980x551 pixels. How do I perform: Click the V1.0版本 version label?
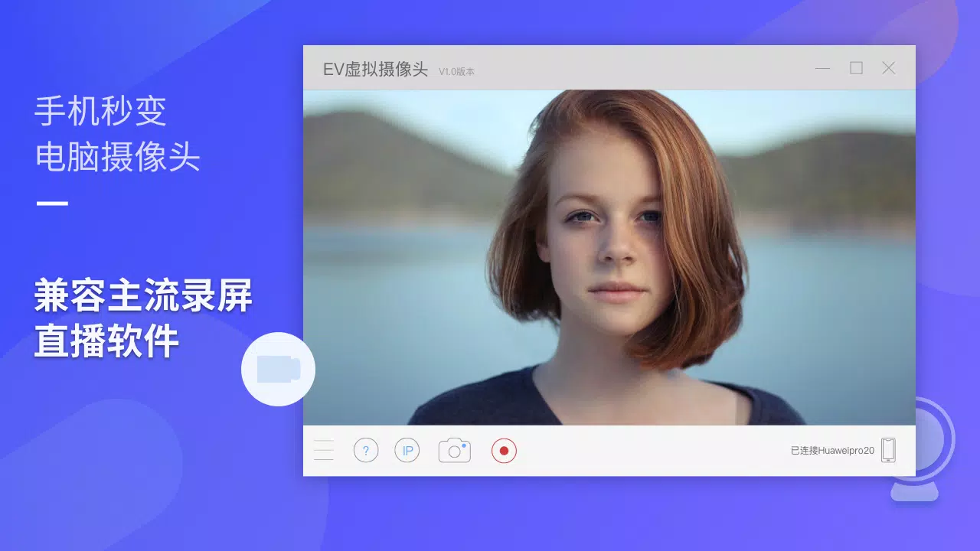(456, 71)
